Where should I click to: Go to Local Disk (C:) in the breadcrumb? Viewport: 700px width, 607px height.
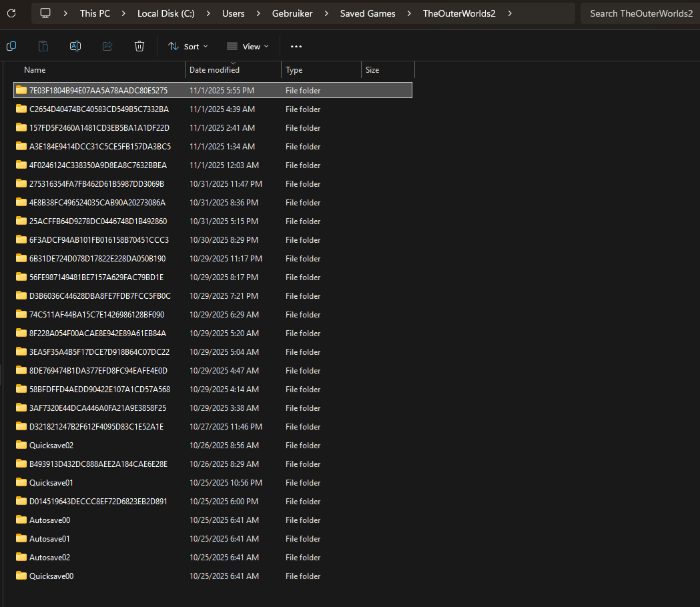(x=167, y=13)
